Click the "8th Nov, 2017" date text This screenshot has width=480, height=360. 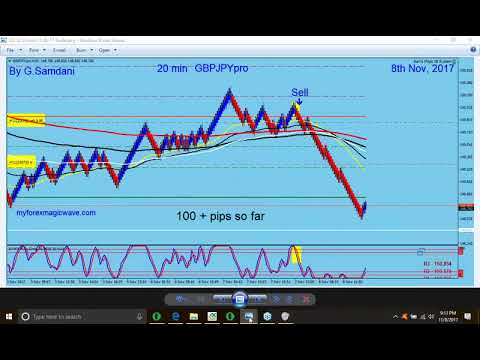click(422, 68)
